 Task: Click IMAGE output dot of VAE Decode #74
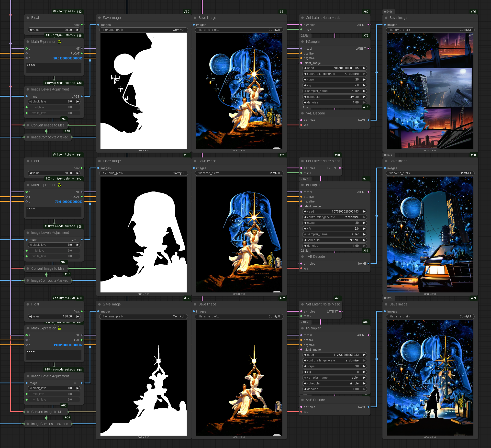pyautogui.click(x=368, y=120)
